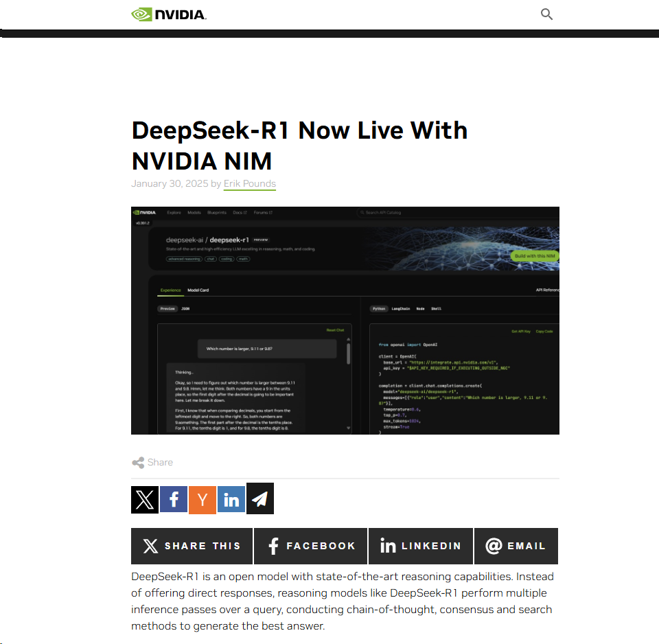Open the search magnifier icon

pyautogui.click(x=546, y=14)
